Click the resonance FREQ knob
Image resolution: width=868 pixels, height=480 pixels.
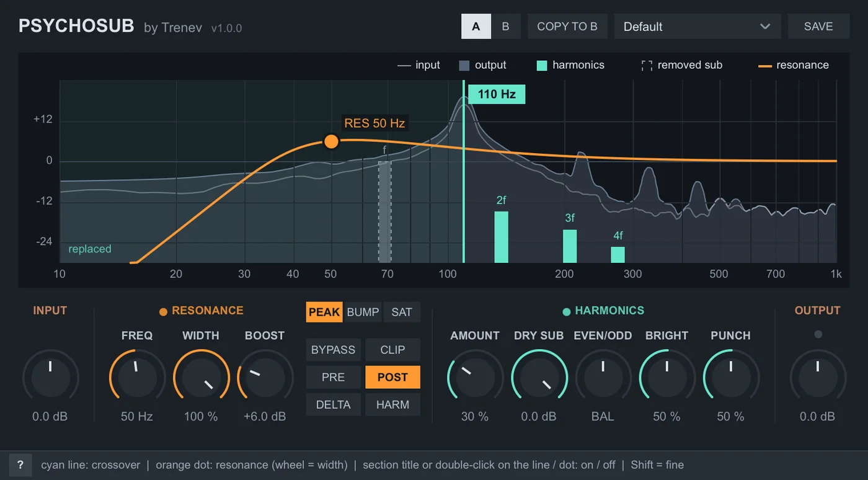point(137,377)
